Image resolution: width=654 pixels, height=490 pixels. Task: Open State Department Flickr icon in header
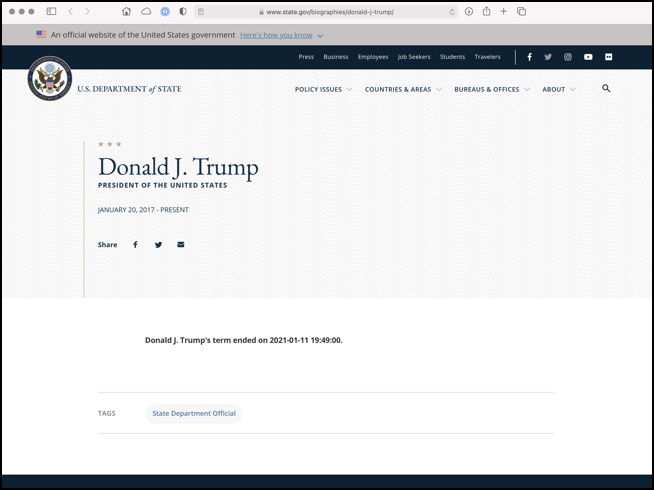coord(609,57)
